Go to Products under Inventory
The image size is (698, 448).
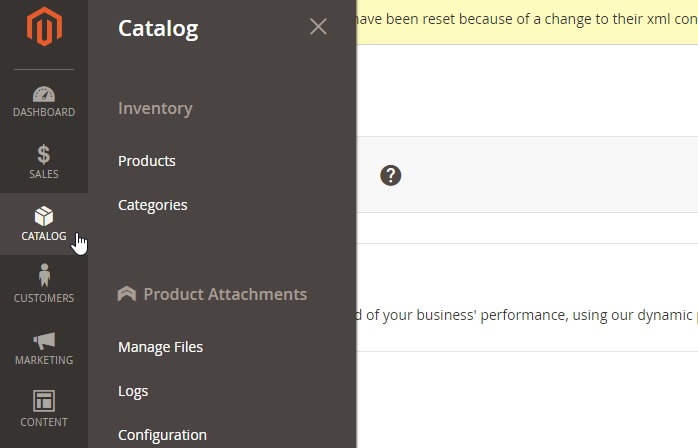[x=146, y=161]
